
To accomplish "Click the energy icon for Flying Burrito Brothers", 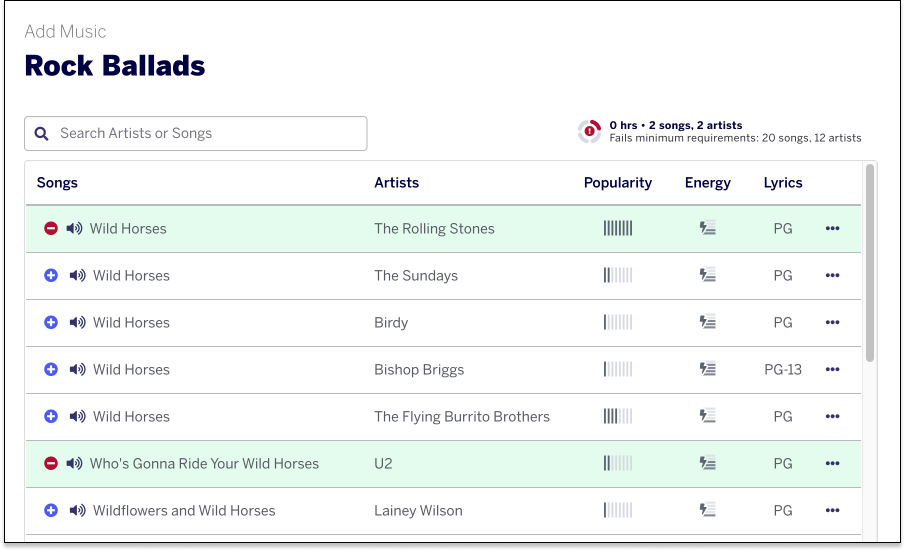I will [708, 416].
